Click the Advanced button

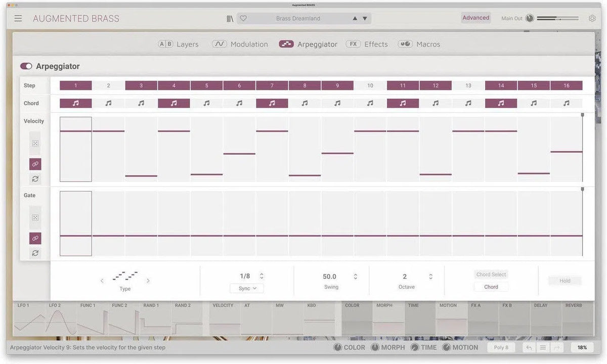(x=475, y=18)
